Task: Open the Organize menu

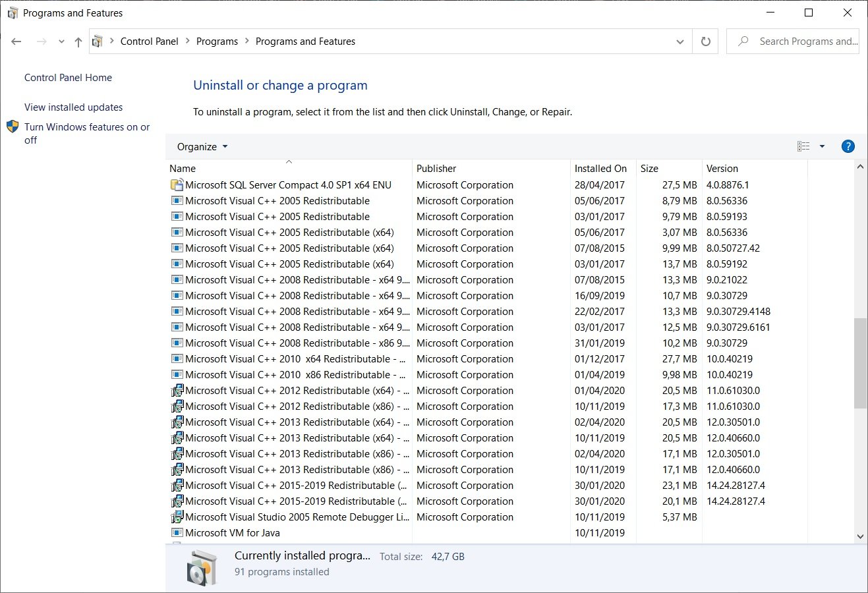Action: tap(202, 147)
